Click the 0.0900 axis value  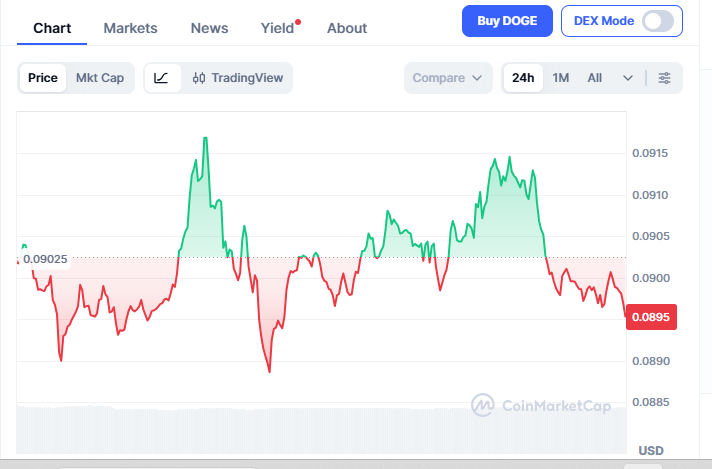650,278
